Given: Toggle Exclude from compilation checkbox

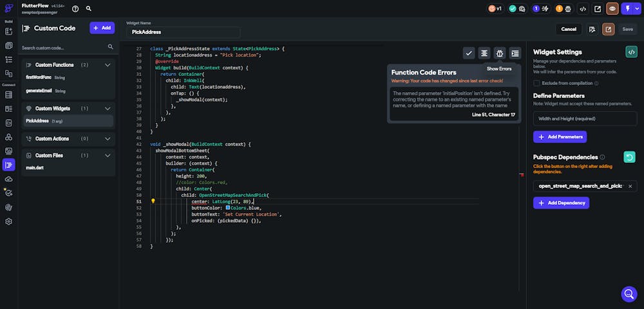Looking at the screenshot, I should pos(536,83).
